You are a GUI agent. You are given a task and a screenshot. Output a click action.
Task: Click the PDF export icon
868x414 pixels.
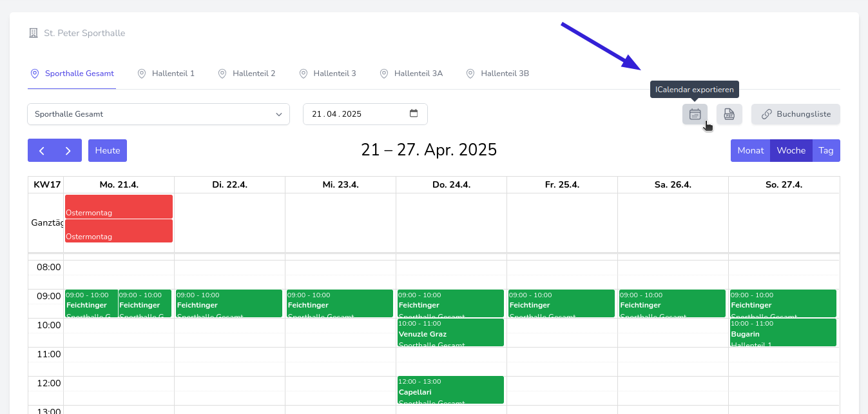(x=729, y=114)
